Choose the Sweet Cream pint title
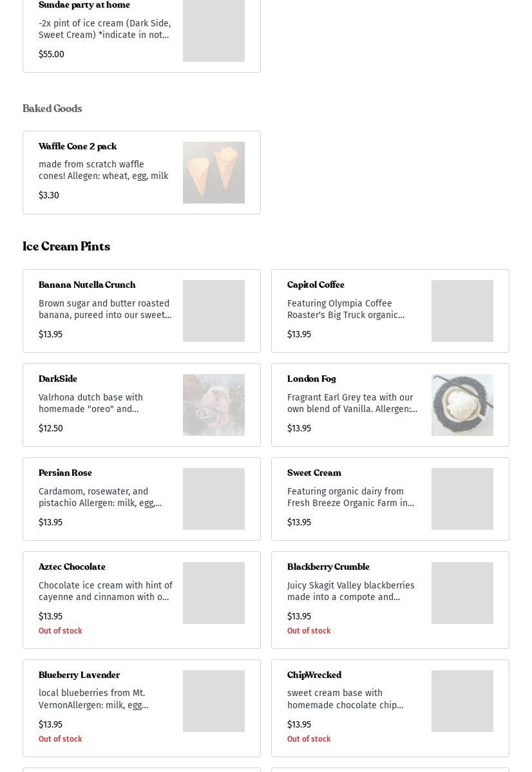532x772 pixels. (314, 473)
